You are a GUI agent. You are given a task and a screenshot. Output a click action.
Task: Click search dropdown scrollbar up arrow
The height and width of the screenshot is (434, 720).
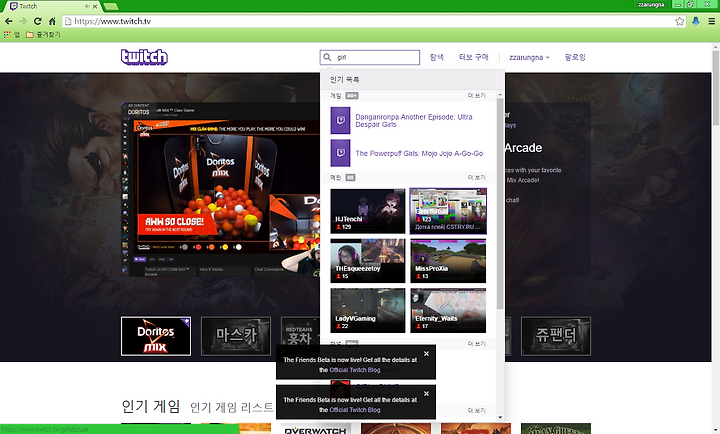500,95
